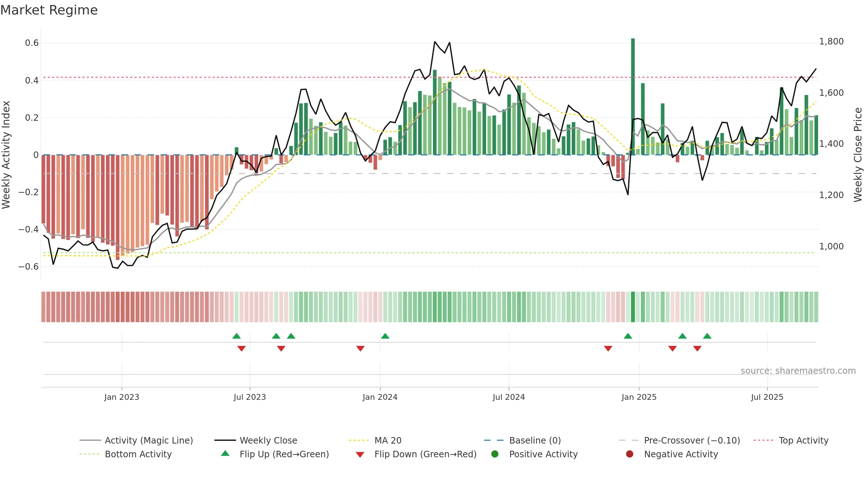
Task: Toggle the Top Activity legend entry
Action: (x=791, y=440)
